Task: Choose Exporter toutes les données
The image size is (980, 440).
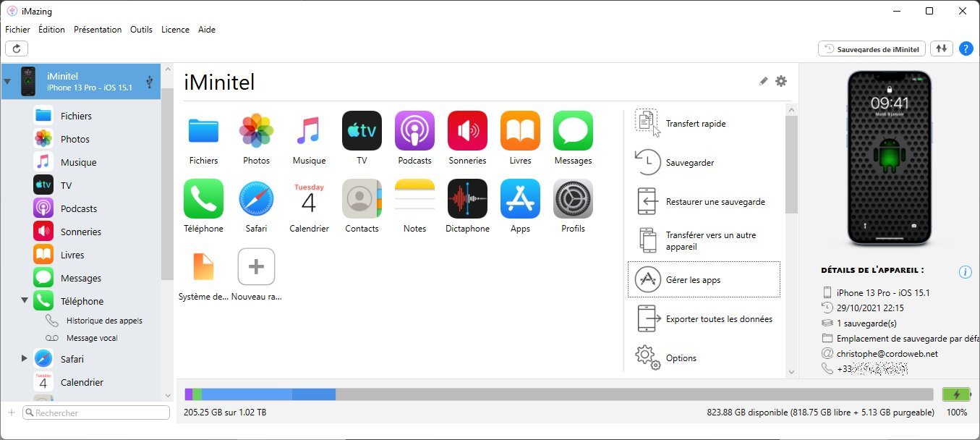Action: coord(704,319)
